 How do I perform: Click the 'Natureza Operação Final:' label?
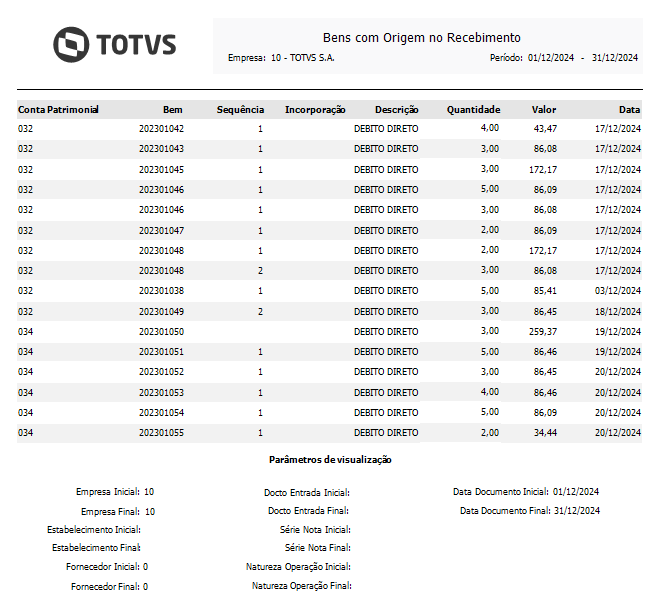coord(302,586)
